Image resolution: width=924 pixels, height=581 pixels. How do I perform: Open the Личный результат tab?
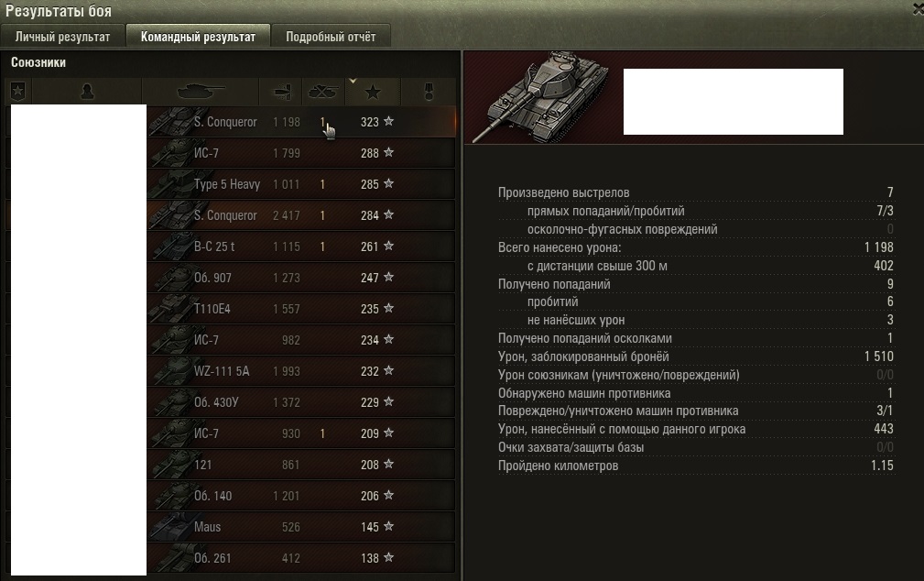[x=62, y=37]
